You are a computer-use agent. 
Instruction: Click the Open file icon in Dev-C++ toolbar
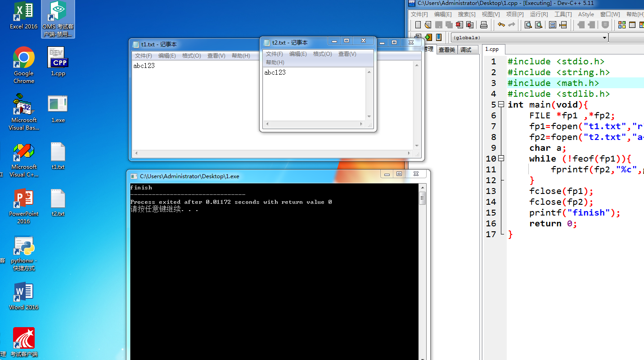pyautogui.click(x=428, y=25)
